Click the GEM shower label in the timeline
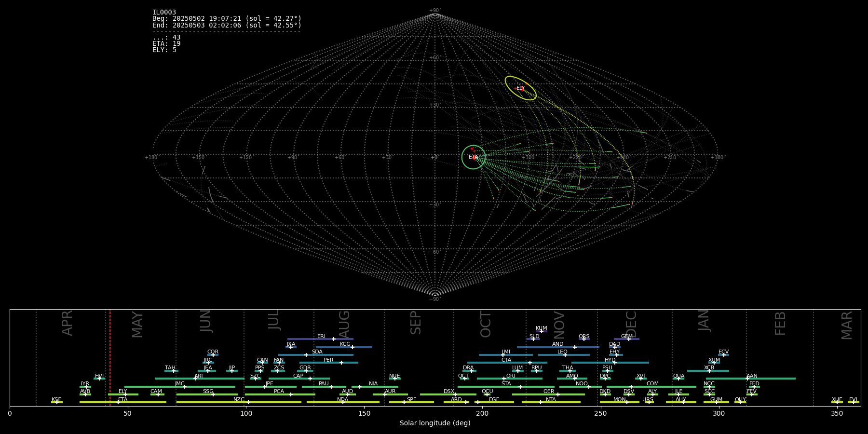The height and width of the screenshot is (434, 868). pyautogui.click(x=626, y=337)
